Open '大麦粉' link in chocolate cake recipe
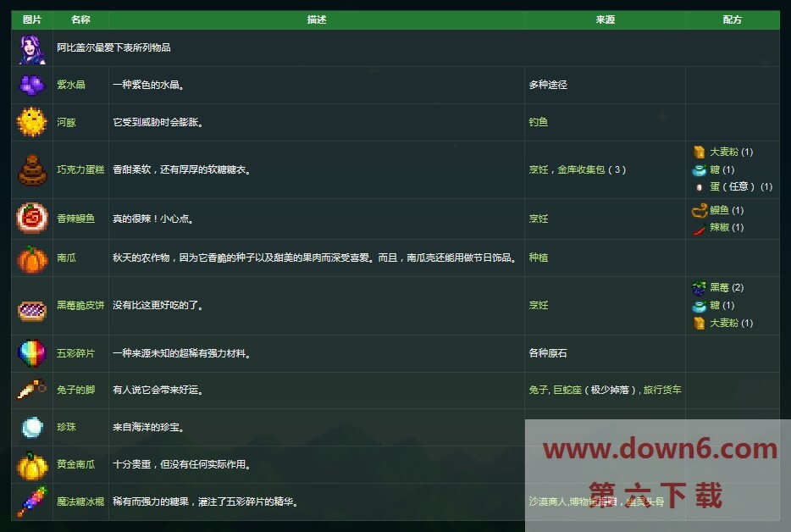The image size is (791, 532). [x=724, y=152]
